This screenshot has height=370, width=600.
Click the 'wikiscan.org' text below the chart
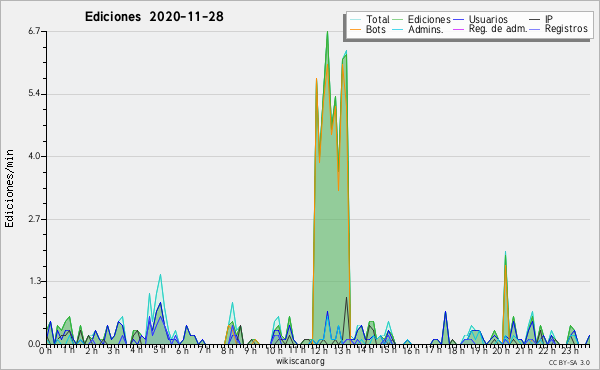click(x=300, y=361)
